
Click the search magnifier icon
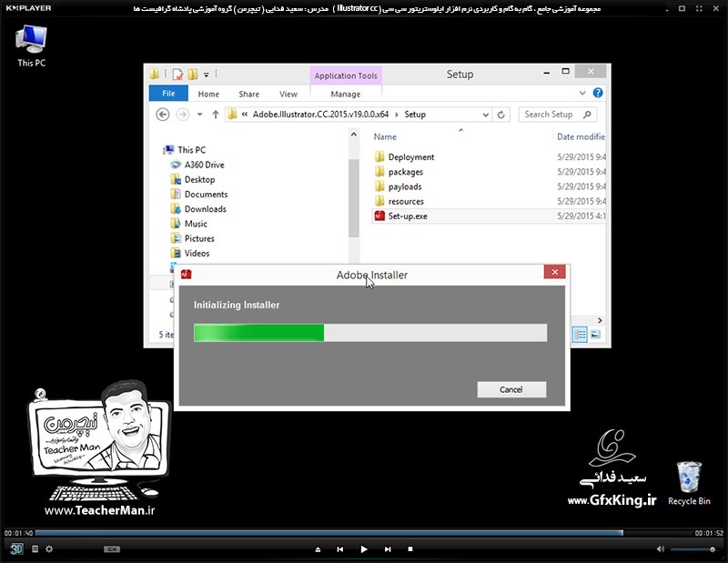(587, 115)
